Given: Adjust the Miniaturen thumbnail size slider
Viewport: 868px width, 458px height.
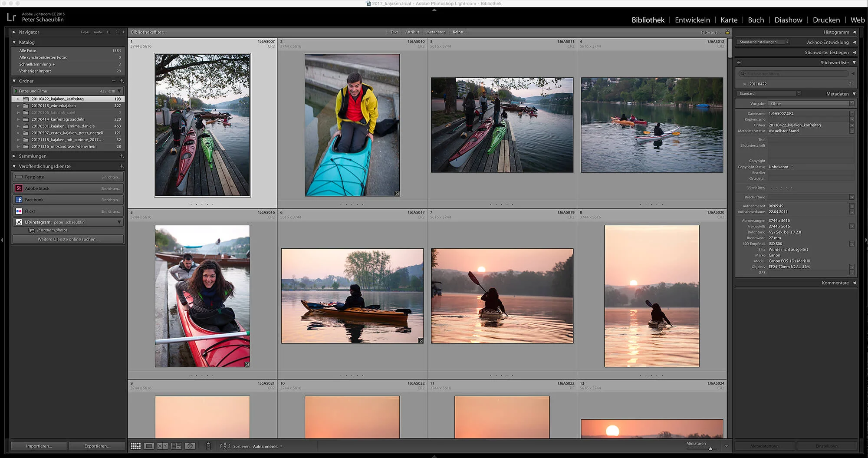Looking at the screenshot, I should pyautogui.click(x=710, y=448).
